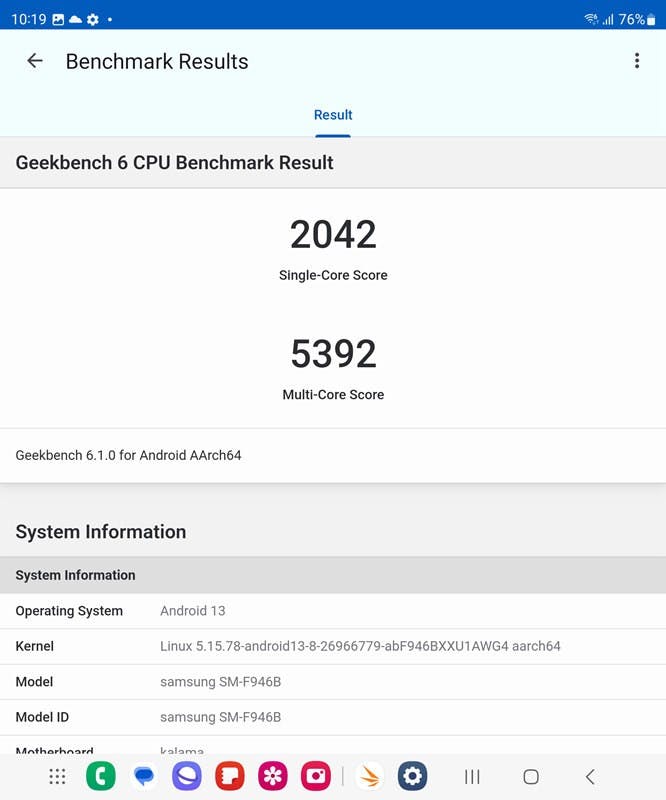
Task: Tap the 'Benchmark Results' title
Action: pyautogui.click(x=157, y=61)
